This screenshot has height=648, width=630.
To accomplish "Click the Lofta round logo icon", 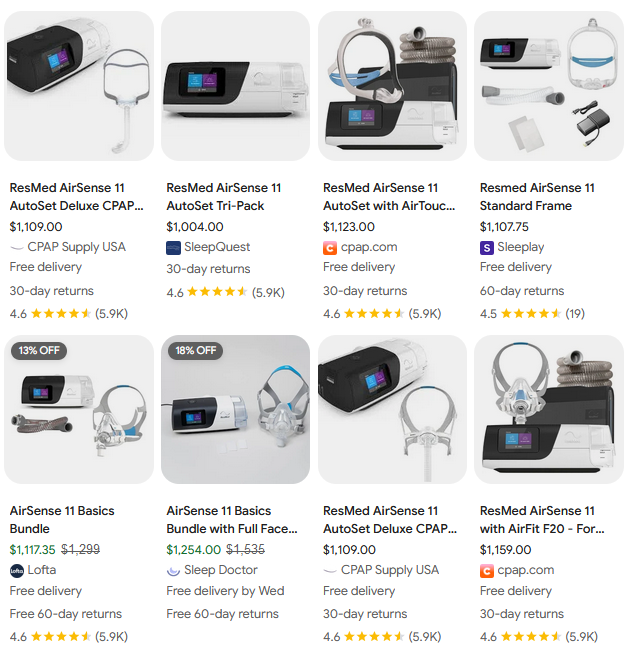I will (17, 571).
